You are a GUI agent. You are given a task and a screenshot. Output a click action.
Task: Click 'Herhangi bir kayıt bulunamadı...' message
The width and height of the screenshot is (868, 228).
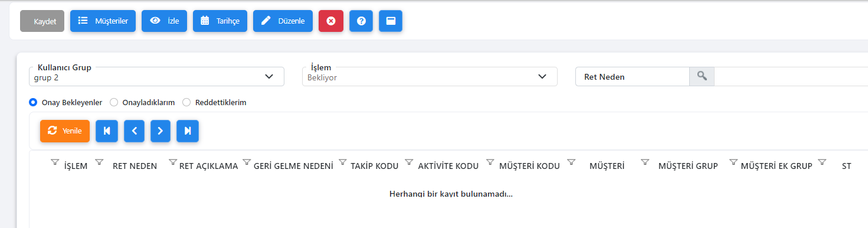coord(451,194)
